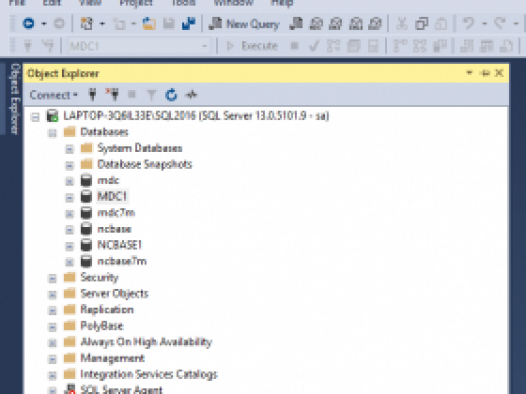Expand the Security folder
The height and width of the screenshot is (394, 526).
52,278
